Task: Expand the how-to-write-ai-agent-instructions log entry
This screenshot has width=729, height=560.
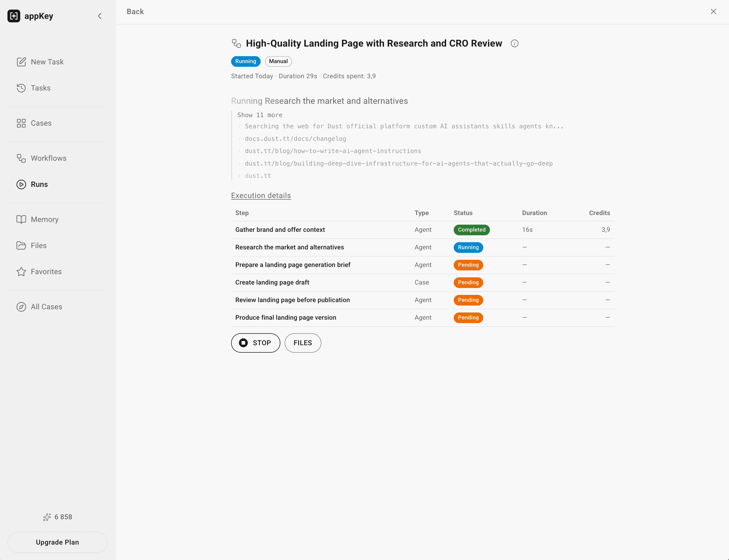Action: 333,151
